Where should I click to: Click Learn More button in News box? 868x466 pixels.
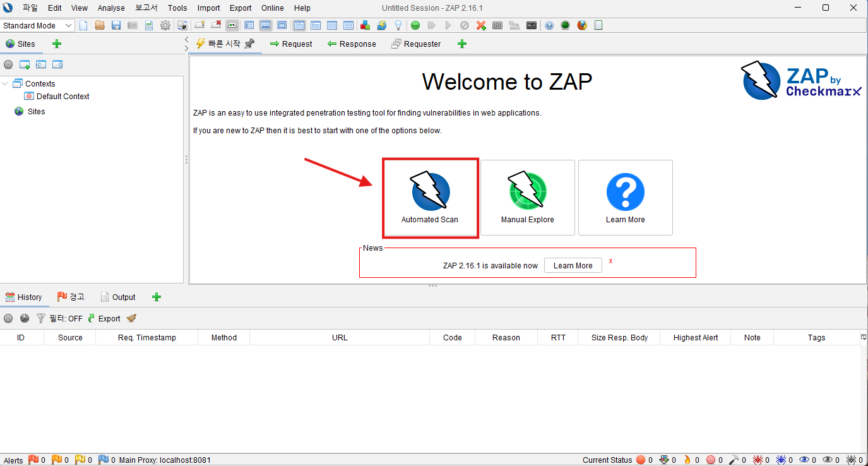(573, 265)
